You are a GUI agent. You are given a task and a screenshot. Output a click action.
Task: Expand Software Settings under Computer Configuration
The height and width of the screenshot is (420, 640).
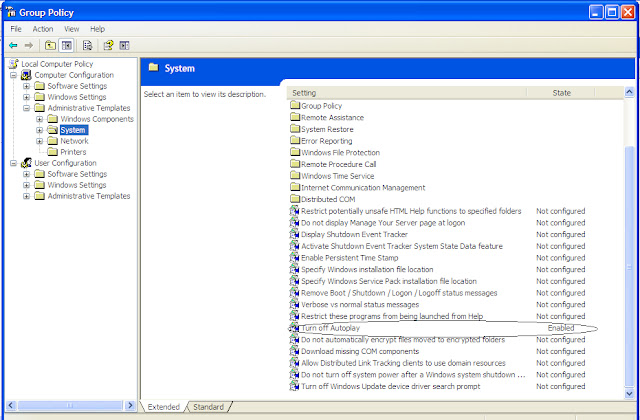tap(27, 86)
